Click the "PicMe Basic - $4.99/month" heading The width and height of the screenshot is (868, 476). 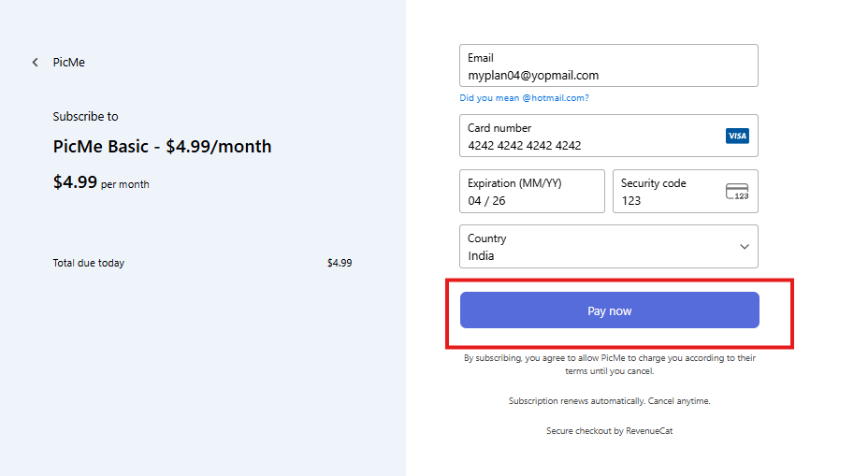[x=162, y=147]
